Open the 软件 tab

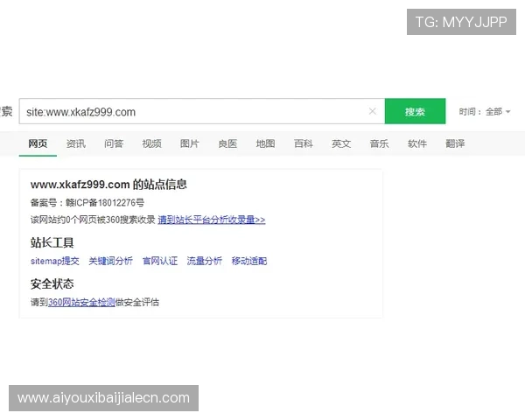pos(417,143)
